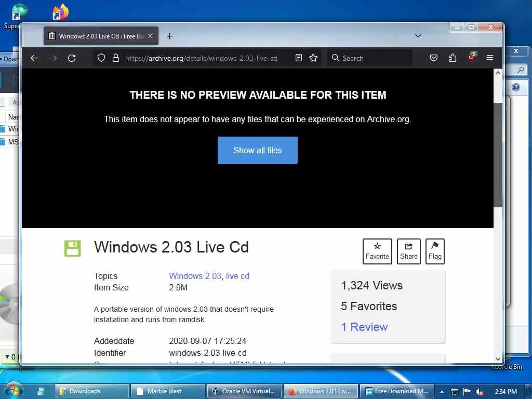Reload the archive.org page
The width and height of the screenshot is (532, 399).
click(x=72, y=58)
